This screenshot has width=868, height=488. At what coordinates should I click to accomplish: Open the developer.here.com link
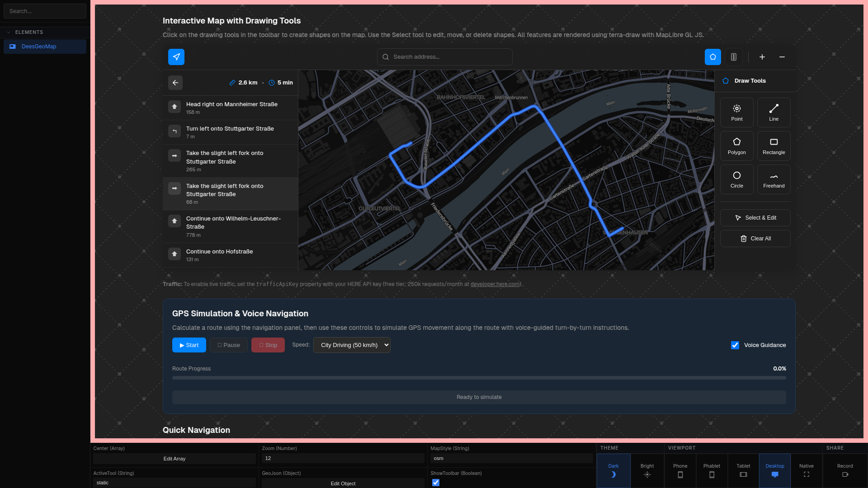(x=495, y=284)
